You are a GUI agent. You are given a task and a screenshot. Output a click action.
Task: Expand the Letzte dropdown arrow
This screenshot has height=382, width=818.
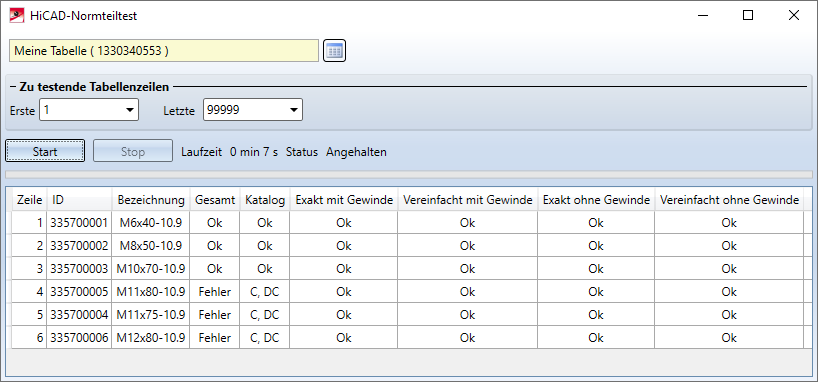[x=293, y=110]
